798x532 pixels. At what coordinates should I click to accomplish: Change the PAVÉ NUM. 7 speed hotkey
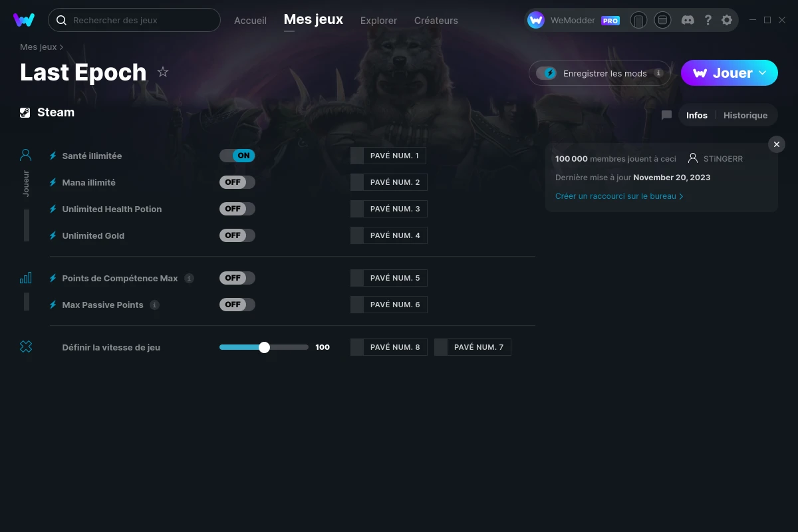pyautogui.click(x=473, y=347)
